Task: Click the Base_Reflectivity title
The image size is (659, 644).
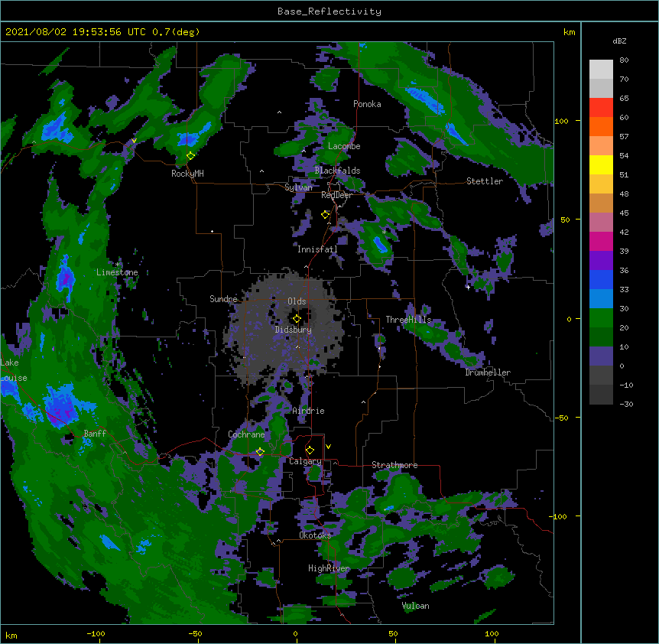Action: tap(329, 11)
